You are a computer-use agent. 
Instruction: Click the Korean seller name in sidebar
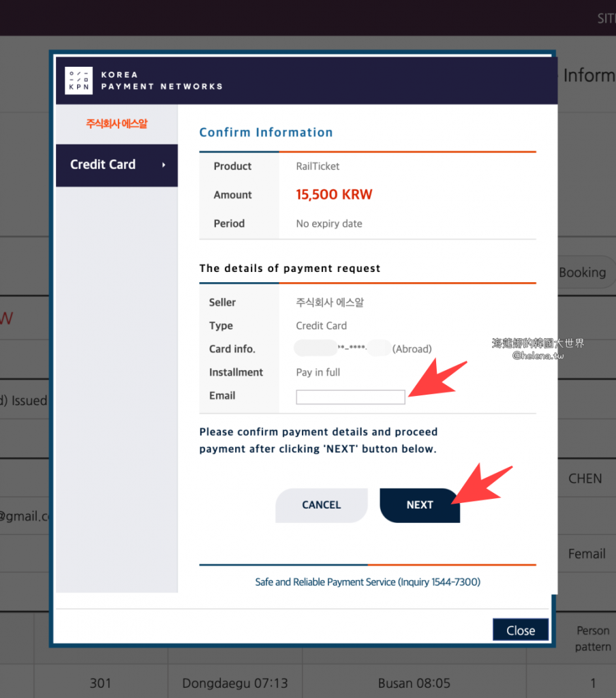tap(117, 124)
